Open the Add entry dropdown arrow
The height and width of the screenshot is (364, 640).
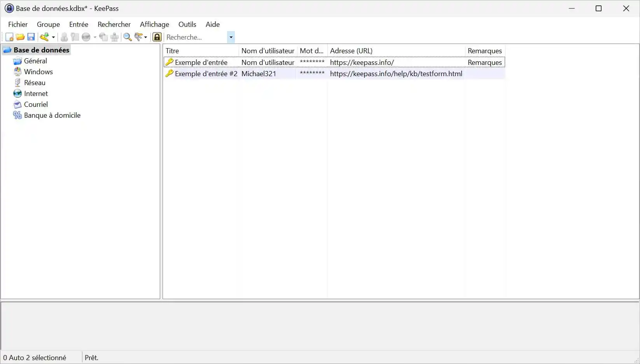(x=53, y=37)
